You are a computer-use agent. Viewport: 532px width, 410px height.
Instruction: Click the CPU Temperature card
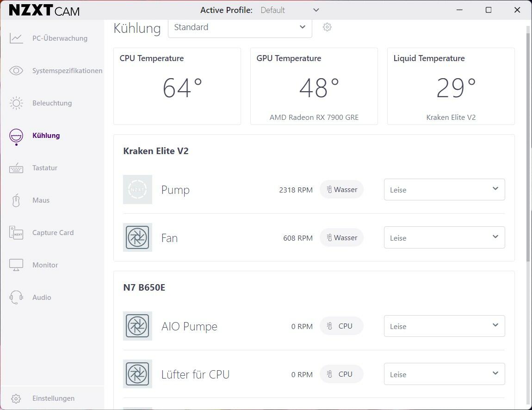(177, 86)
